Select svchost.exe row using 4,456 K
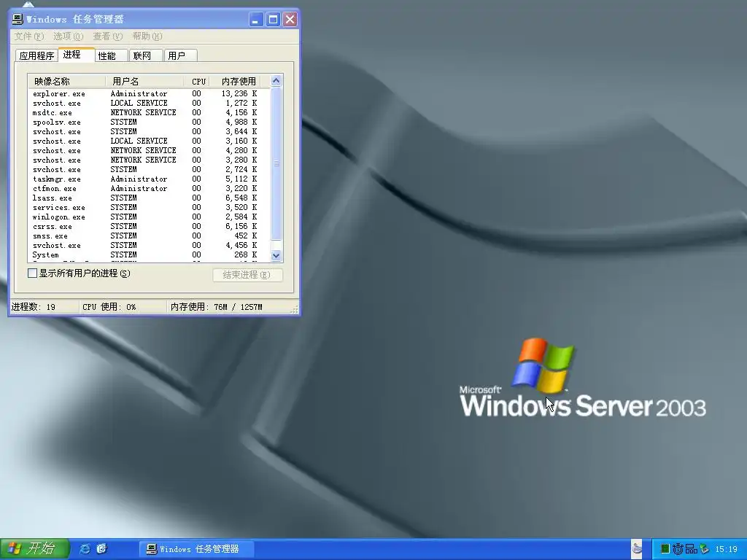Viewport: 747px width, 560px height. (149, 246)
